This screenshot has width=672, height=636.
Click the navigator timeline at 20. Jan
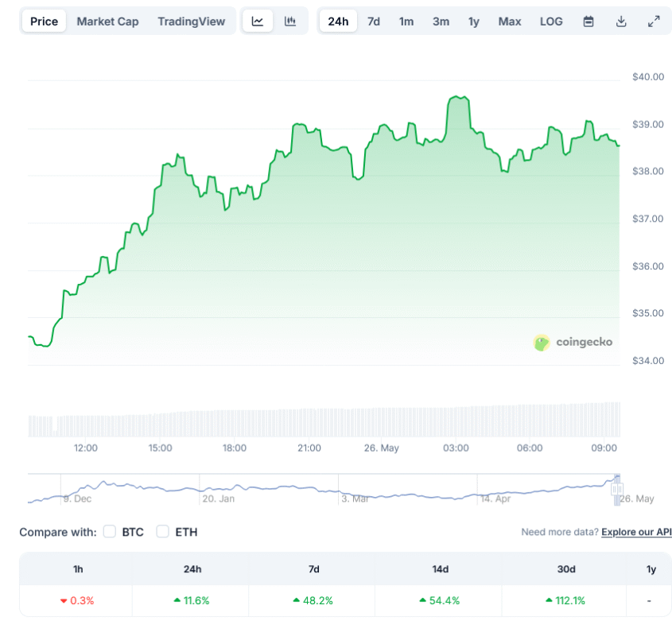218,498
